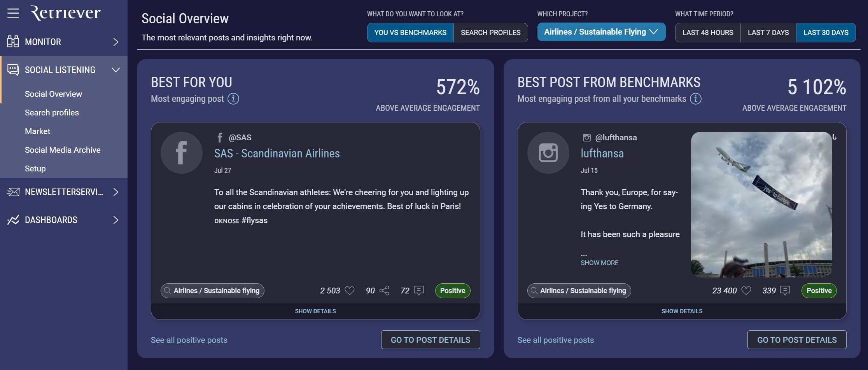Click the Newsletterservice envelope icon

point(13,192)
